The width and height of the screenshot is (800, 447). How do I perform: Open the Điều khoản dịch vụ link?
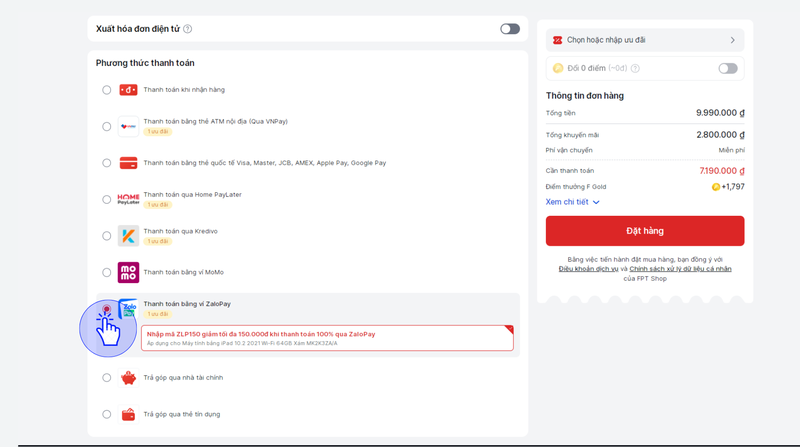coord(588,269)
